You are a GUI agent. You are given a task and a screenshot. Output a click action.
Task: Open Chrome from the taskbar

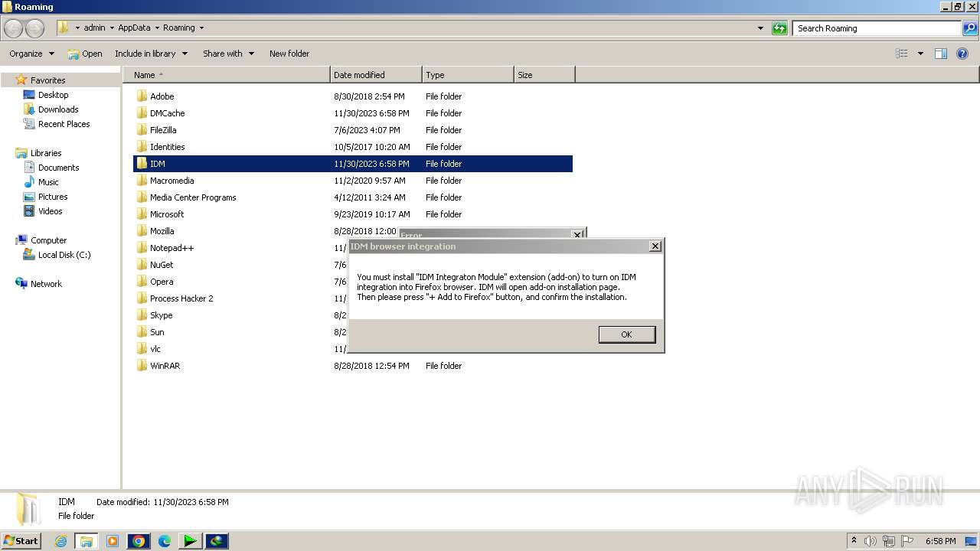pyautogui.click(x=139, y=541)
